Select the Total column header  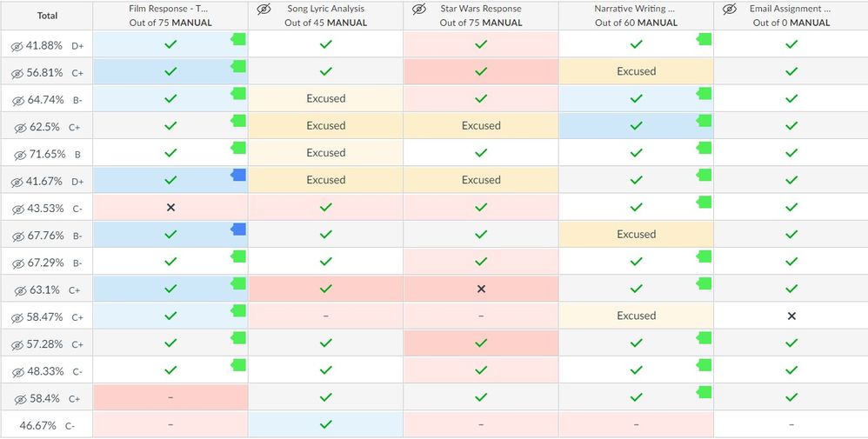click(47, 16)
